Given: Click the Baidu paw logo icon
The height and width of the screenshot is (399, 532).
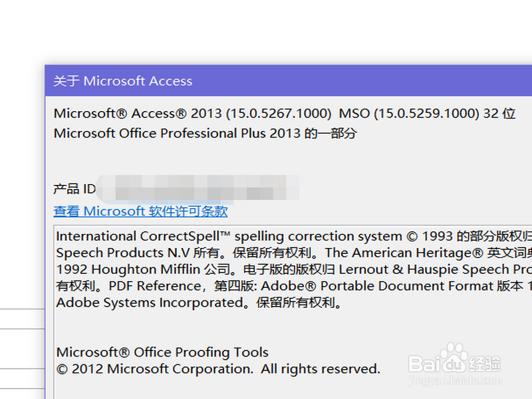Looking at the screenshot, I should pyautogui.click(x=454, y=356).
